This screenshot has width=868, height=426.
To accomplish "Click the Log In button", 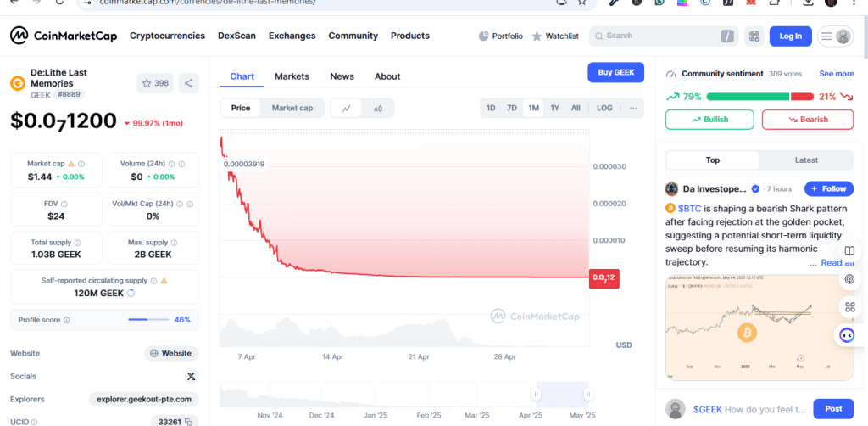I will (791, 36).
